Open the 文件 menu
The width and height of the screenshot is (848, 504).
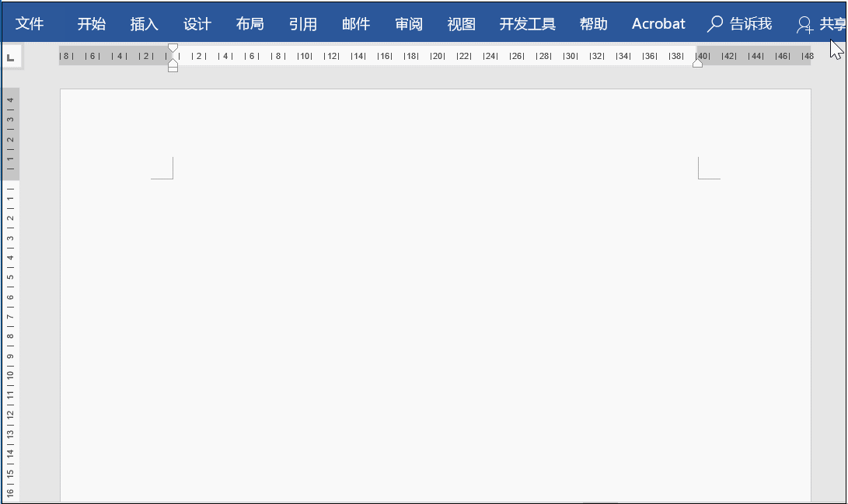[30, 24]
